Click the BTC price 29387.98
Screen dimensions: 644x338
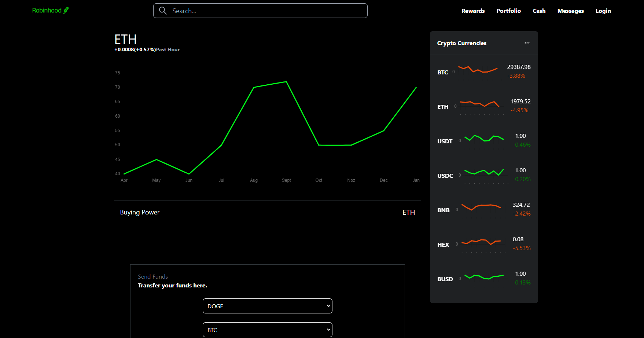coord(519,67)
